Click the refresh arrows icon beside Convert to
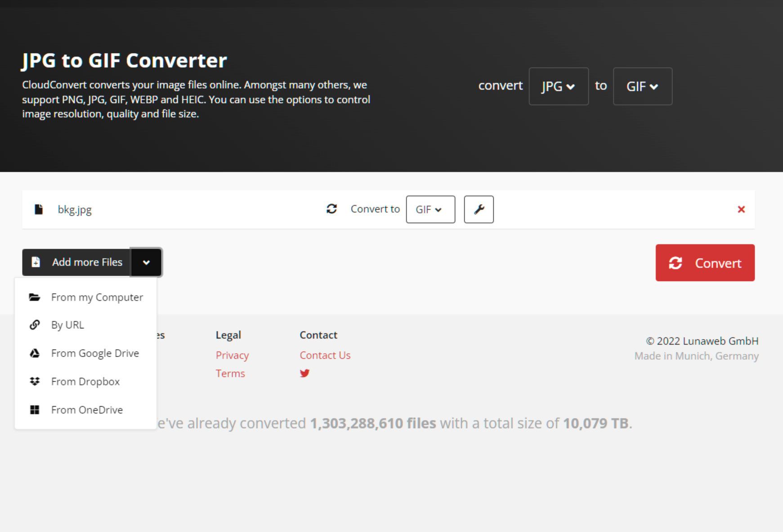 [x=331, y=209]
